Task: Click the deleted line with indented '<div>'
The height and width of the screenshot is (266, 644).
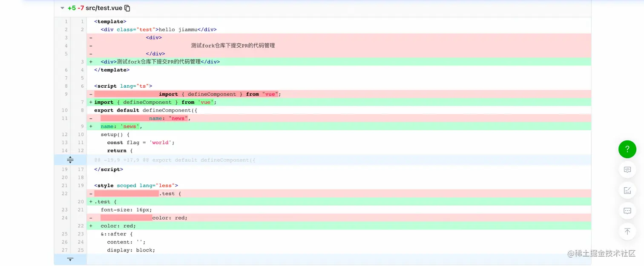Action: (339, 38)
